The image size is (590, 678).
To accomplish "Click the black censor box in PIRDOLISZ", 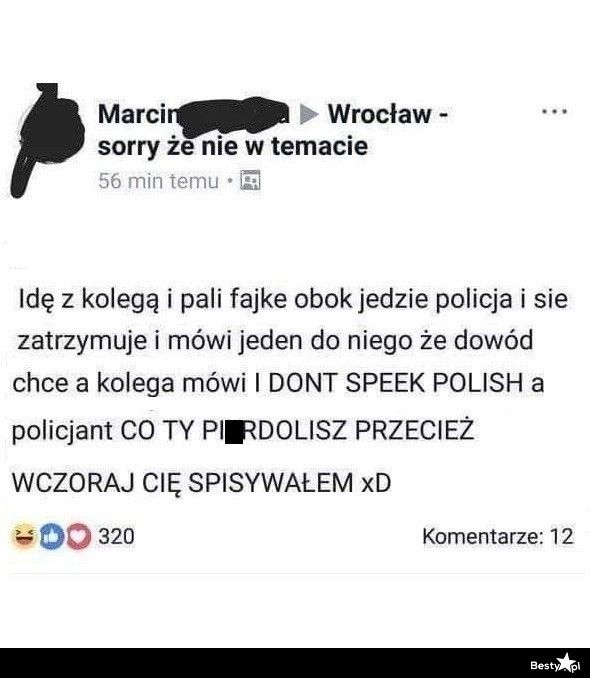I will pos(234,431).
